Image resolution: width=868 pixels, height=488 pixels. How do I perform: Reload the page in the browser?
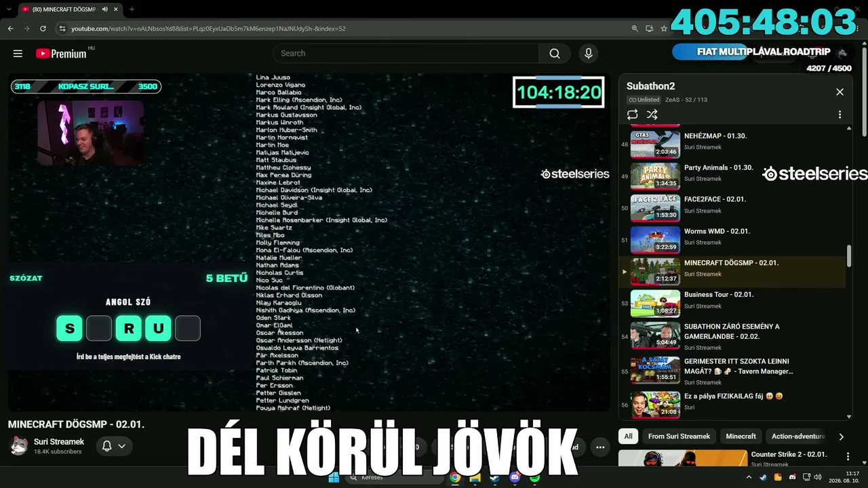(x=43, y=28)
